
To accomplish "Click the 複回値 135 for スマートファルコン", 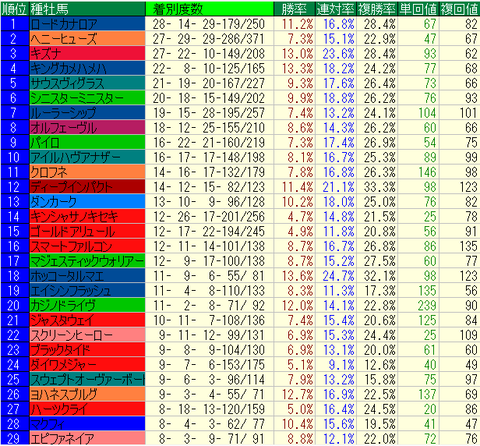I will (469, 246).
